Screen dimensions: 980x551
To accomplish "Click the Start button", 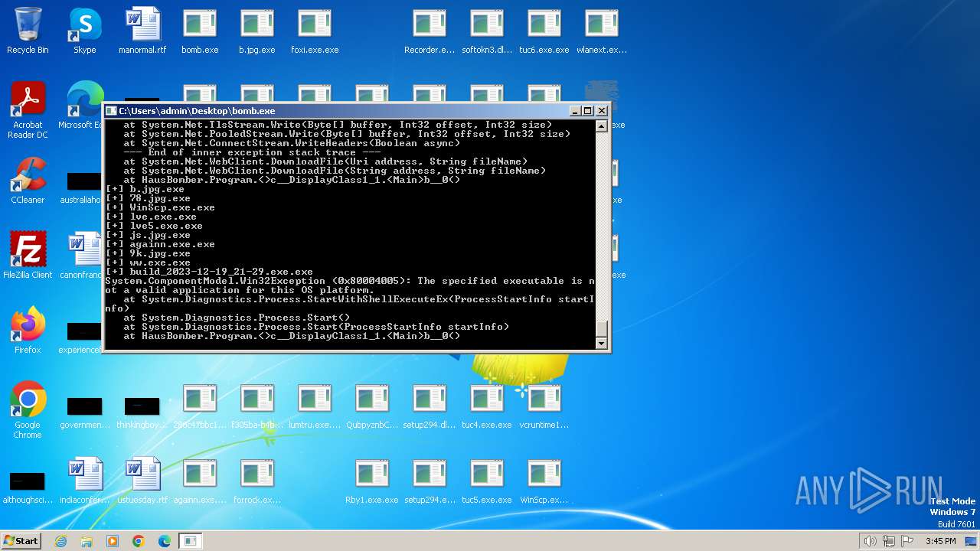I will pos(21,540).
